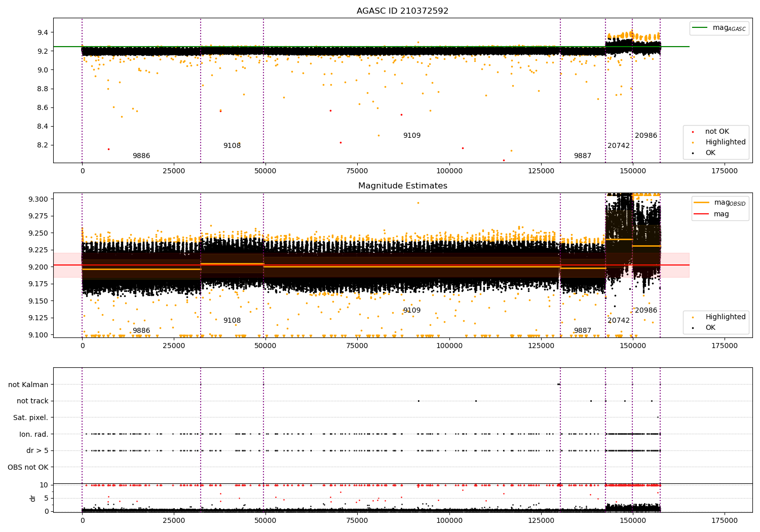Screen dimensions: 760x532
Task: Click the 8.2 y-axis tick in top plot
Action: coord(43,145)
